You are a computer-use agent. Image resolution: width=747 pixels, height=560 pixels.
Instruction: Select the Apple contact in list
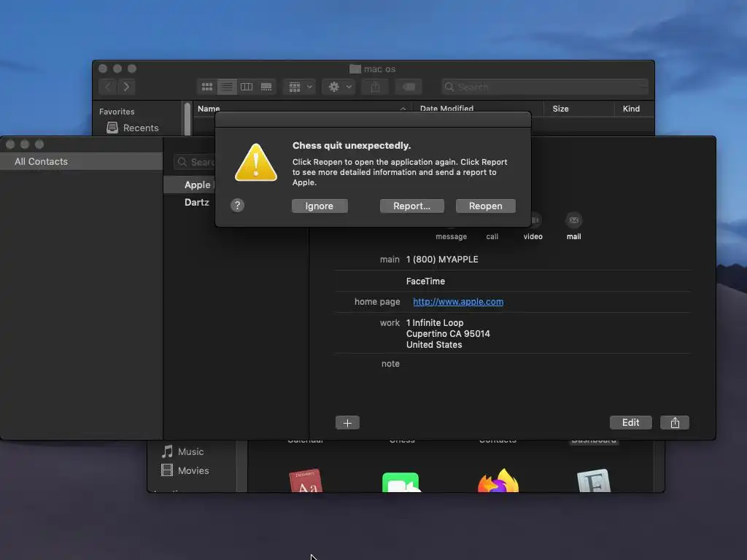pos(189,184)
